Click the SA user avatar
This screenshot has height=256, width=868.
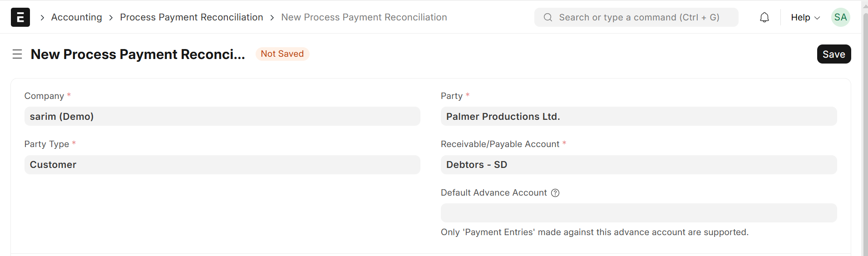click(840, 17)
